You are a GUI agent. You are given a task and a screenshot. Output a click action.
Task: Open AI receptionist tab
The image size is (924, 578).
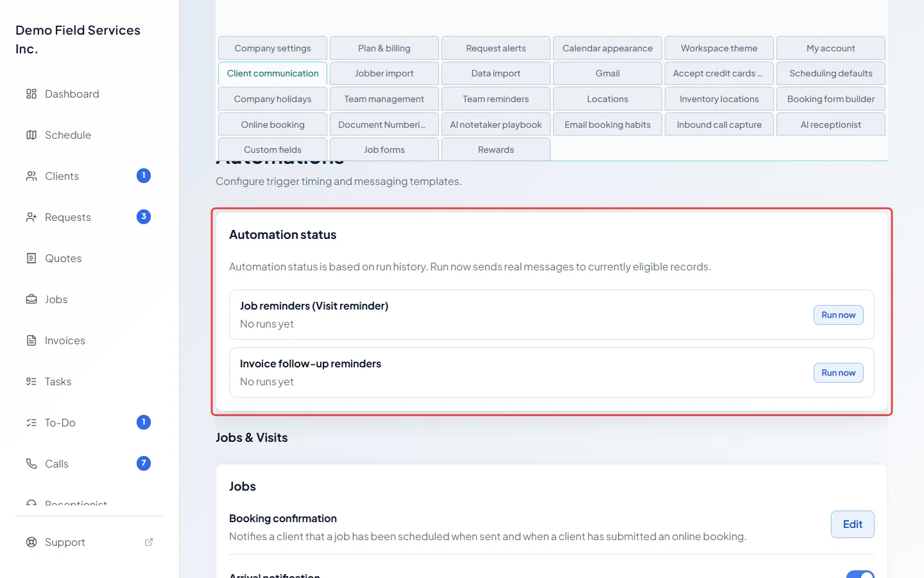pyautogui.click(x=831, y=125)
